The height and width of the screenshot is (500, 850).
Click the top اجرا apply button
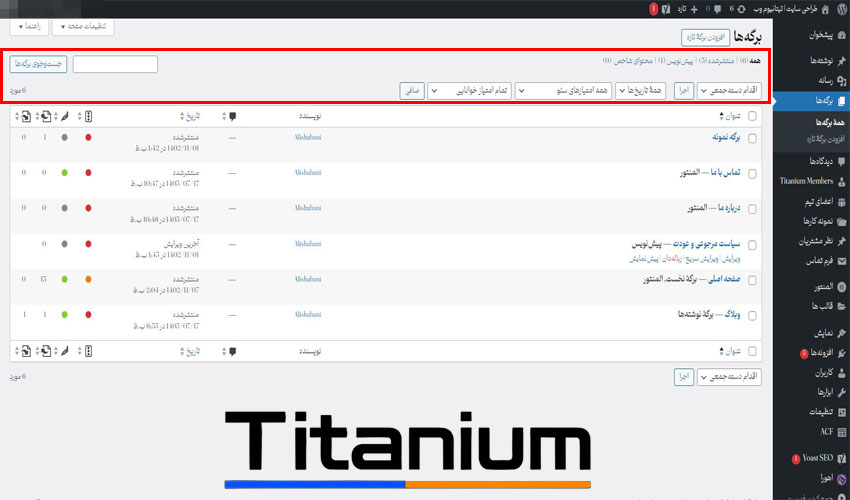click(684, 91)
